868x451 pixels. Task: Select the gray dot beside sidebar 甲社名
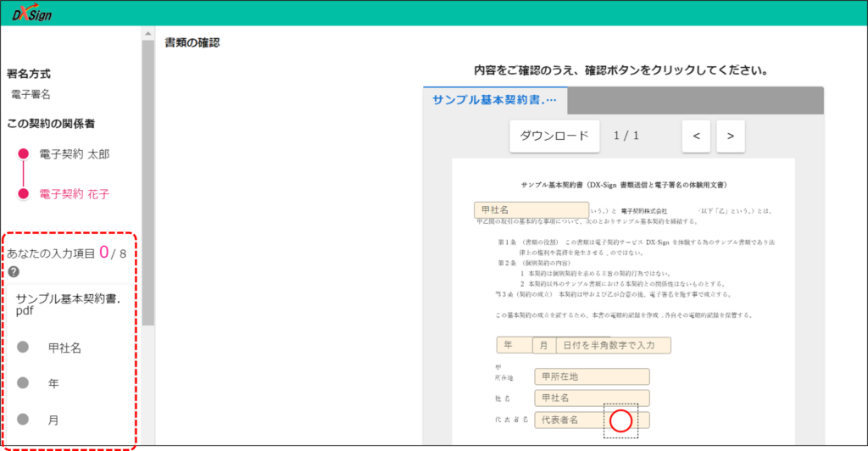coord(23,347)
